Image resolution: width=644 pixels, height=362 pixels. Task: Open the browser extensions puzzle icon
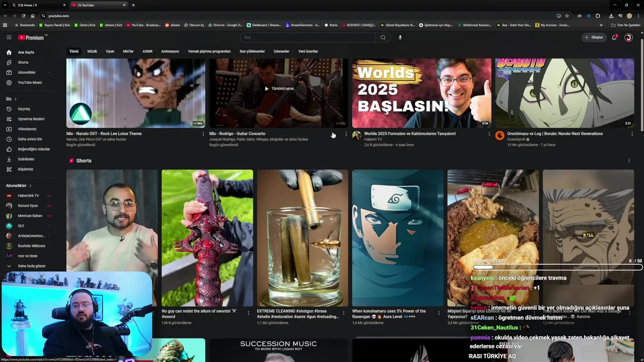coord(598,16)
